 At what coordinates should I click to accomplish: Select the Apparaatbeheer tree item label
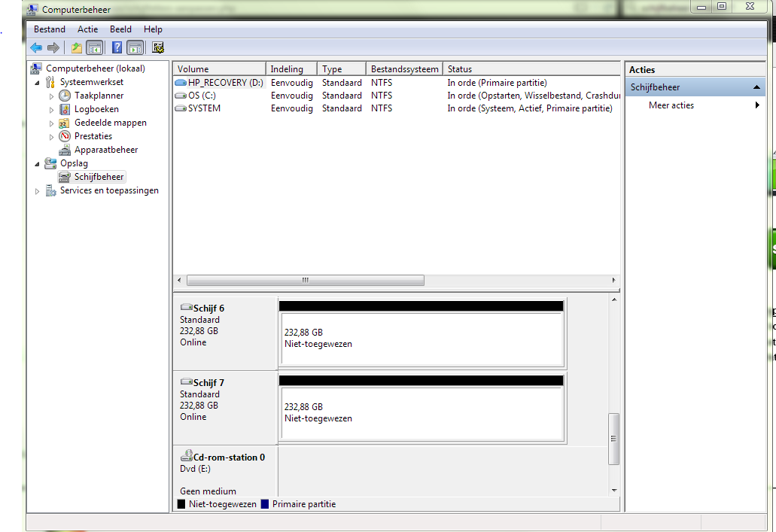106,150
